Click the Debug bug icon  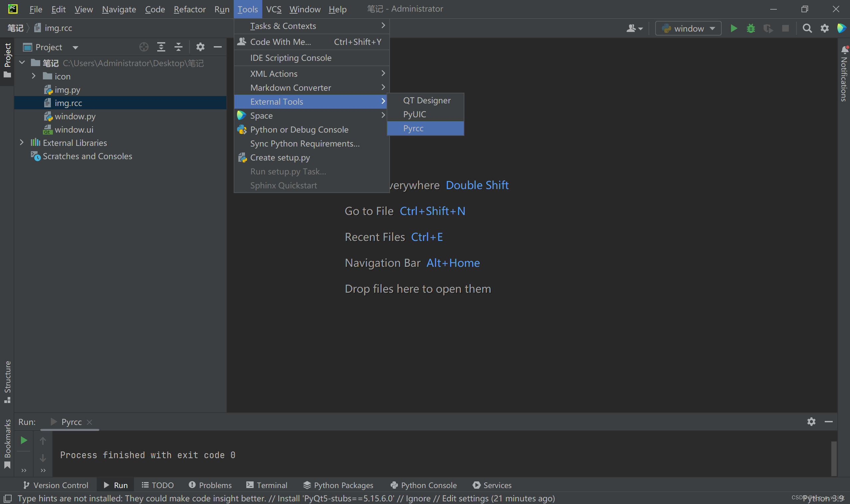[751, 28]
